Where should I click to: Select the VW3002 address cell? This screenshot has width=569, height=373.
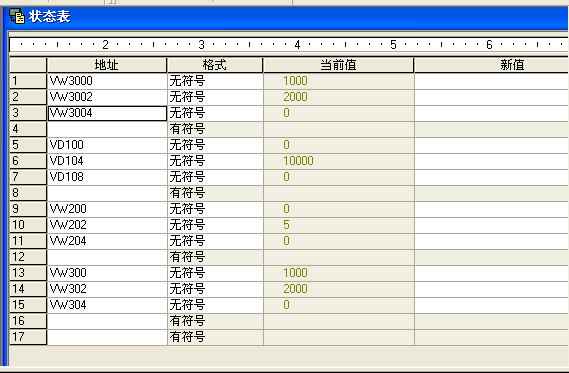(107, 97)
